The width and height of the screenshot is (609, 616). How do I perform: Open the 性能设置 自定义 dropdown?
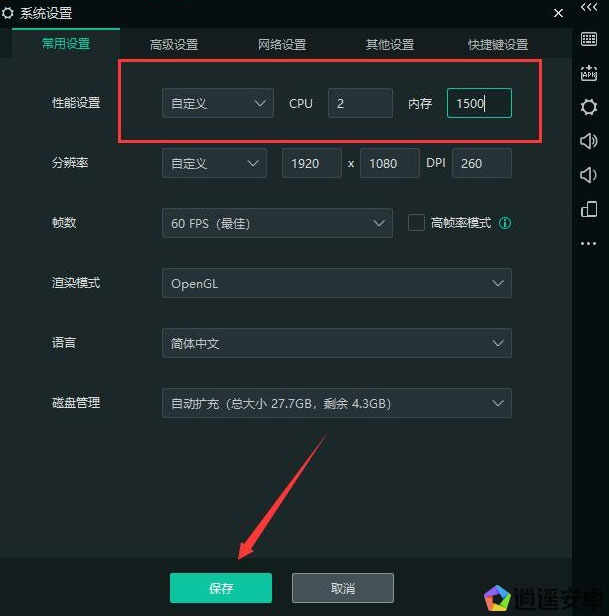218,103
